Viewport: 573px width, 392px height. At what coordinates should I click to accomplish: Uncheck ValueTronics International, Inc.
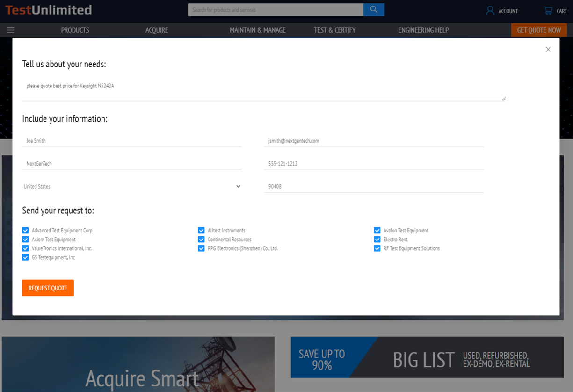pyautogui.click(x=25, y=248)
